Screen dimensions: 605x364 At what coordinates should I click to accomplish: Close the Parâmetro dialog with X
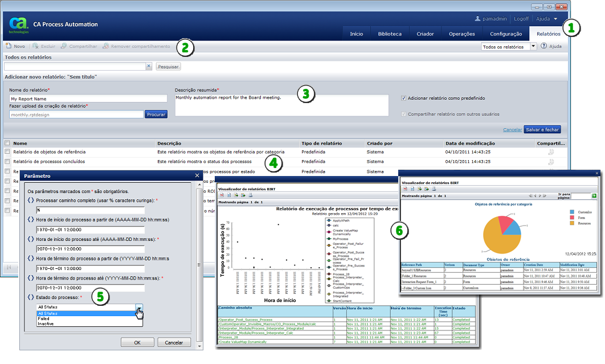pyautogui.click(x=197, y=176)
